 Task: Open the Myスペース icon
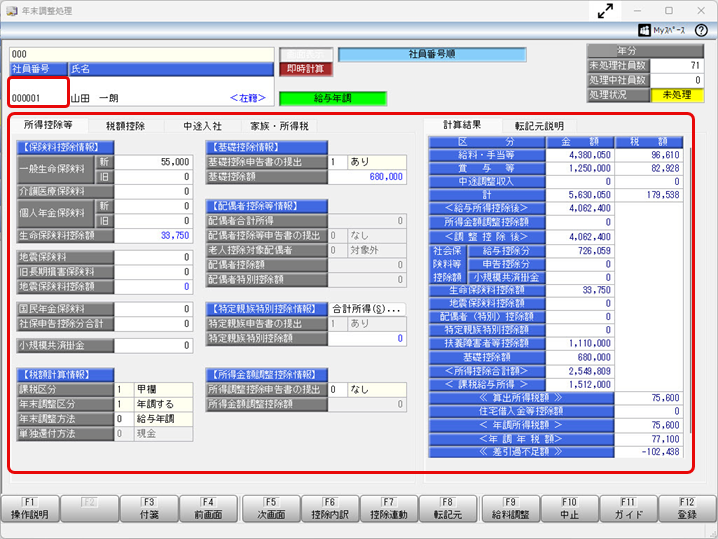click(x=662, y=30)
